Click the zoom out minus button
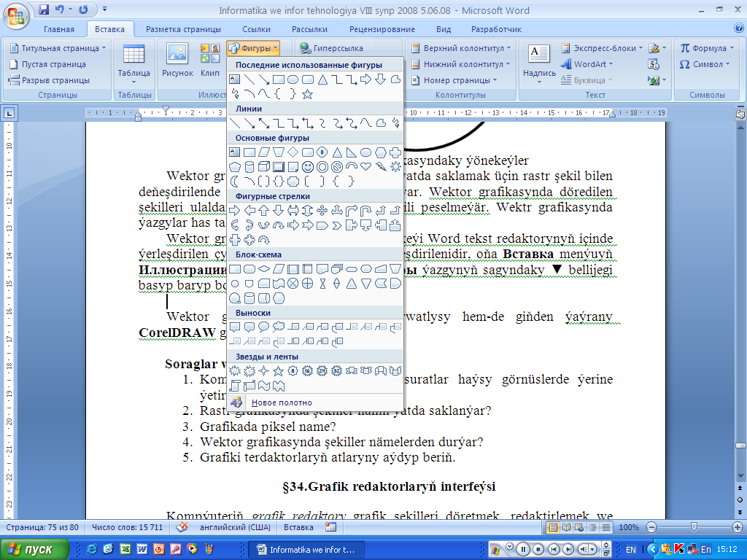 [x=651, y=527]
